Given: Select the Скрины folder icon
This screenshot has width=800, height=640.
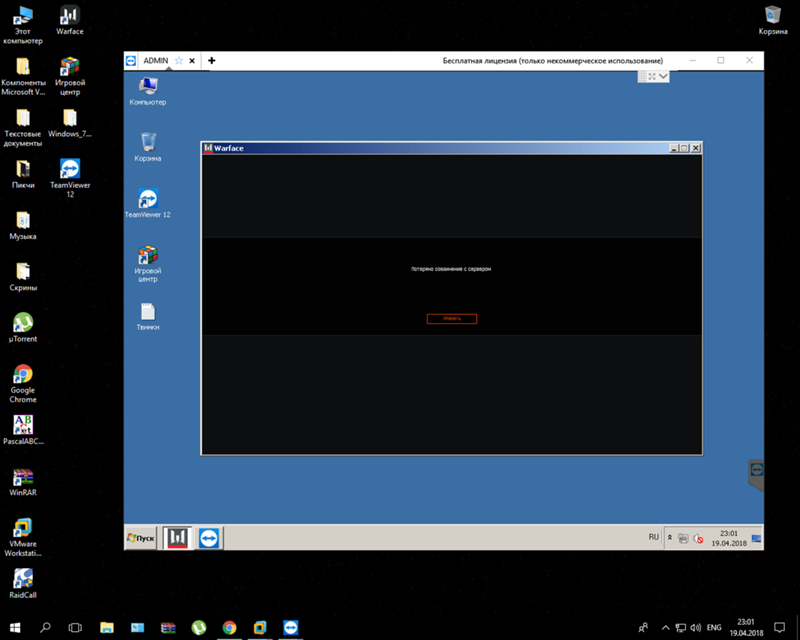Looking at the screenshot, I should coord(23,277).
